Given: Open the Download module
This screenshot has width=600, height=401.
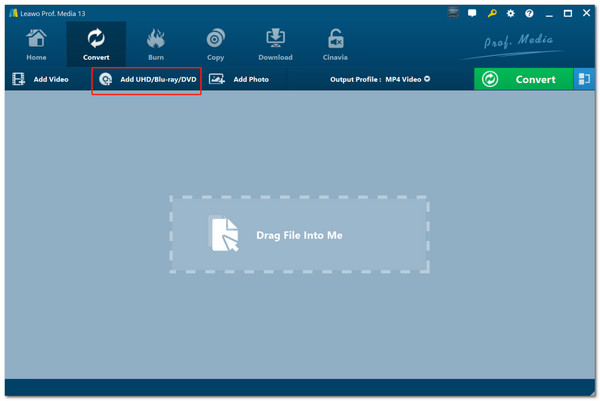Looking at the screenshot, I should [x=275, y=45].
